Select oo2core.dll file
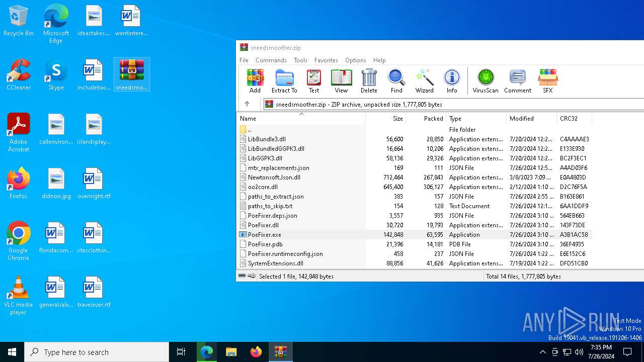 [x=415, y=187]
